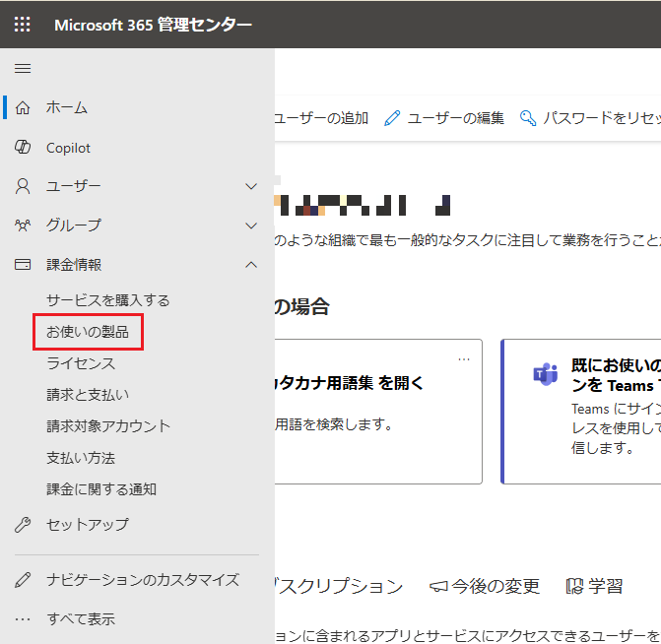This screenshot has width=661, height=644.
Task: Click the Teams logo on card
Action: [x=546, y=374]
